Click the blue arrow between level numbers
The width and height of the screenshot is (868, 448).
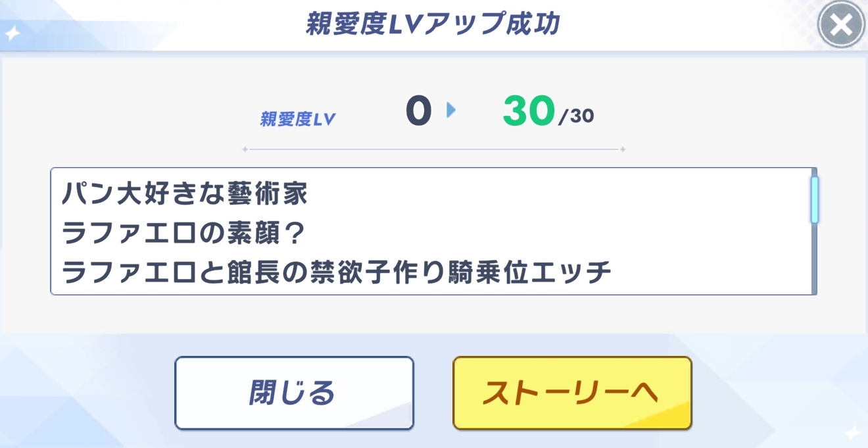point(451,110)
